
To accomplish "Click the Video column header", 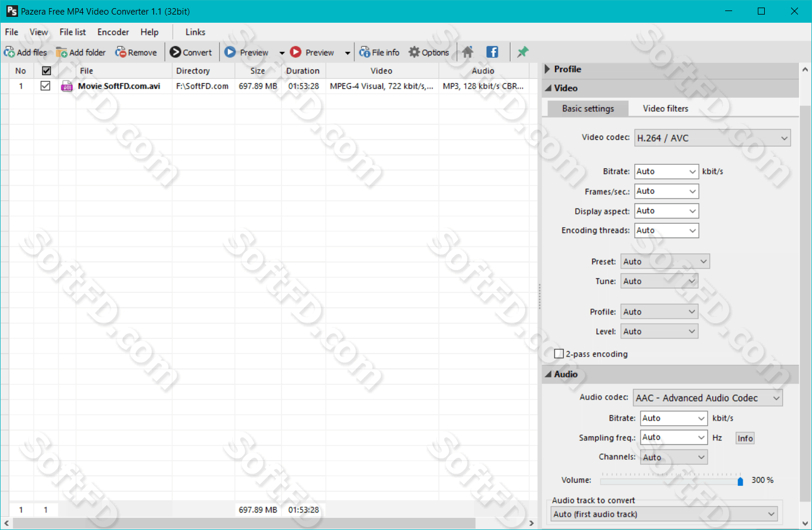I will (x=382, y=70).
